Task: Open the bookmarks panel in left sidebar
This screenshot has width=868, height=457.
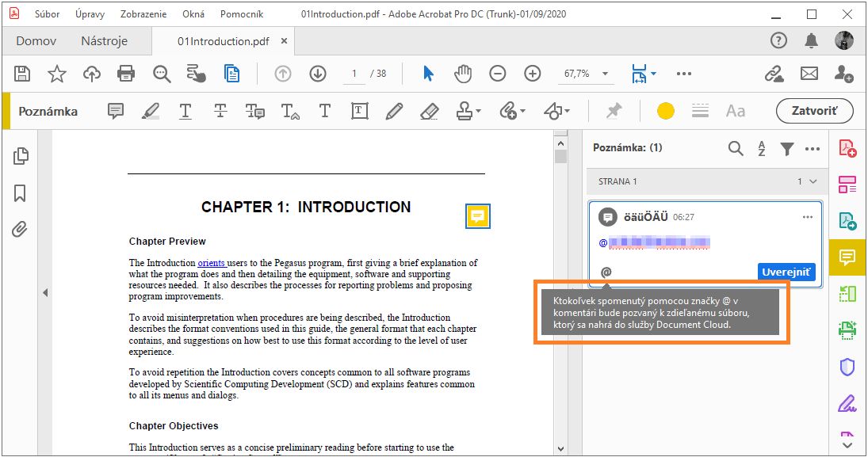Action: point(20,193)
